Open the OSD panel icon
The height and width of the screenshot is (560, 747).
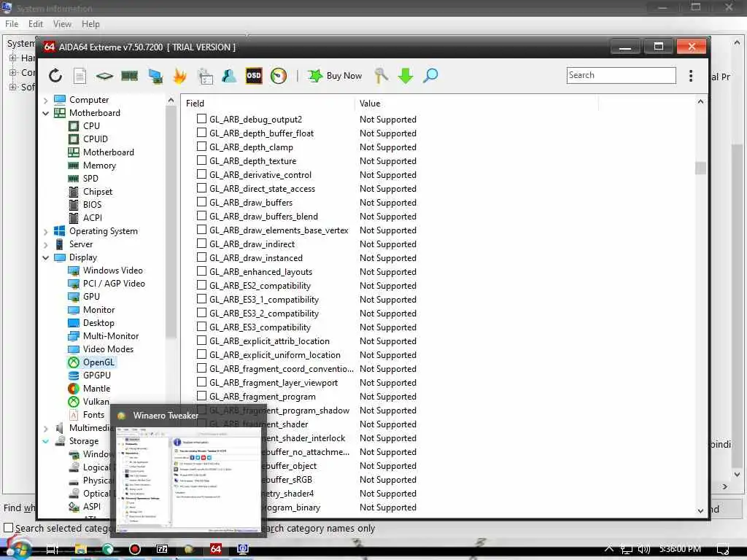pyautogui.click(x=253, y=76)
